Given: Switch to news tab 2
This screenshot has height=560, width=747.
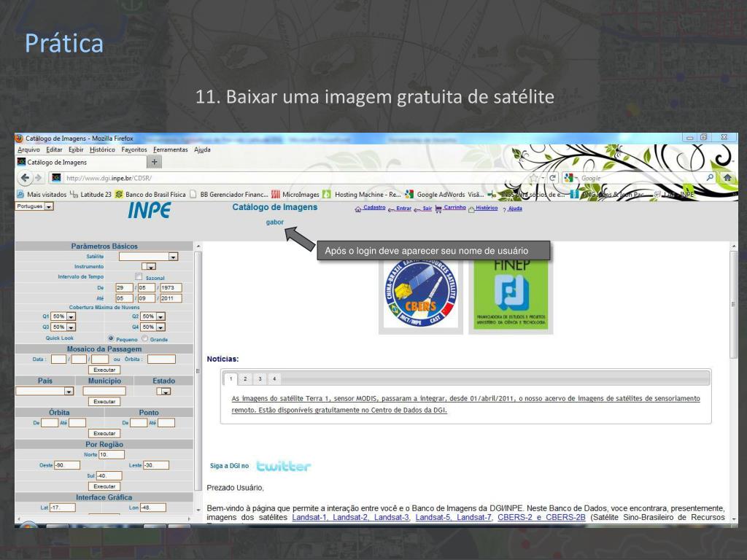Looking at the screenshot, I should [245, 379].
